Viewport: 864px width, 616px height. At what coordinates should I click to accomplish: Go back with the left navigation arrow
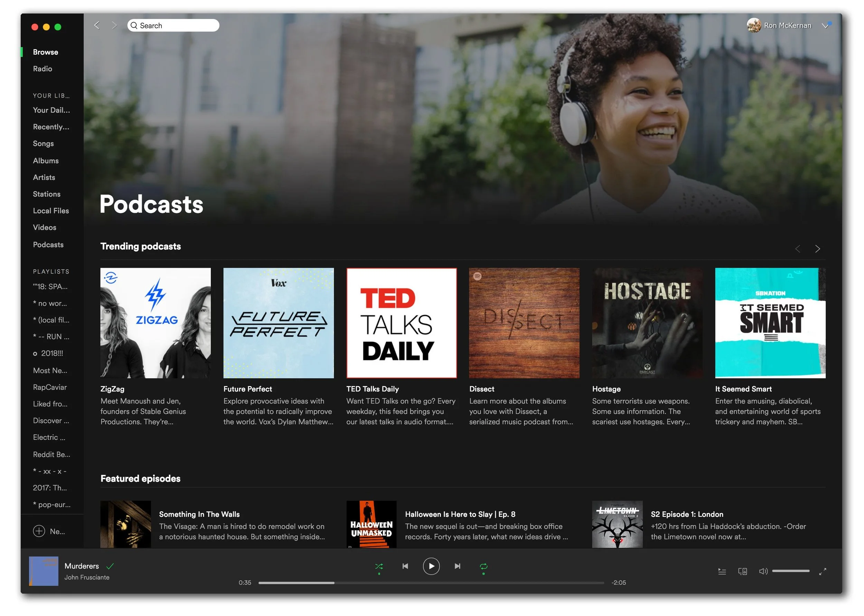coord(97,26)
